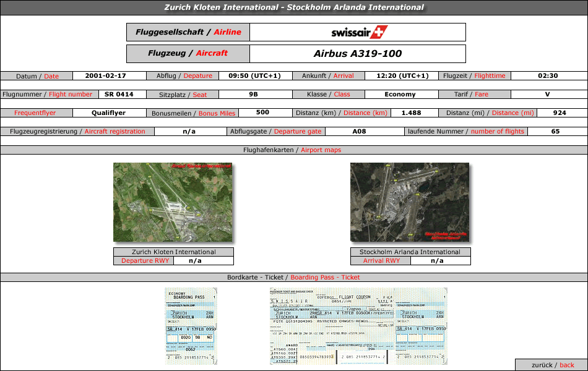
Task: Open the Stockholm Arlanda airport map thumbnail
Action: 410,202
